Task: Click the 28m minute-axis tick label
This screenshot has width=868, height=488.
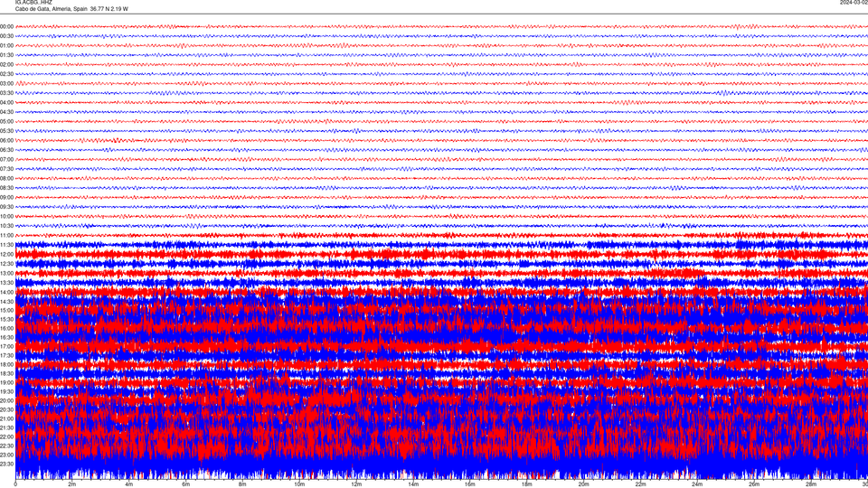Action: click(x=811, y=484)
